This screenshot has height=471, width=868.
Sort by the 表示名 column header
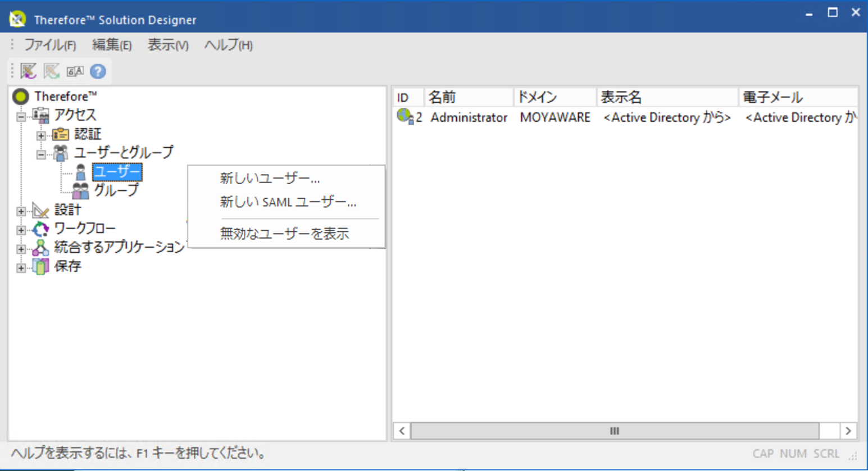[x=667, y=97]
